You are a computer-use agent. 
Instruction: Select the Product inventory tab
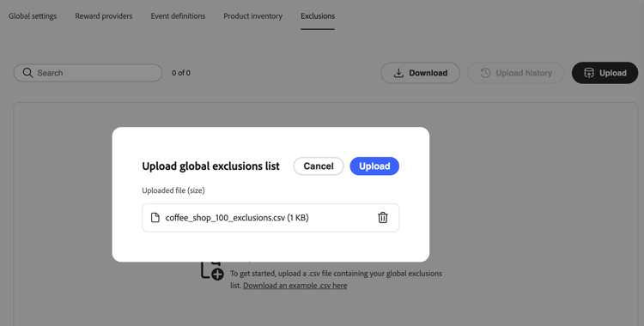pos(253,16)
